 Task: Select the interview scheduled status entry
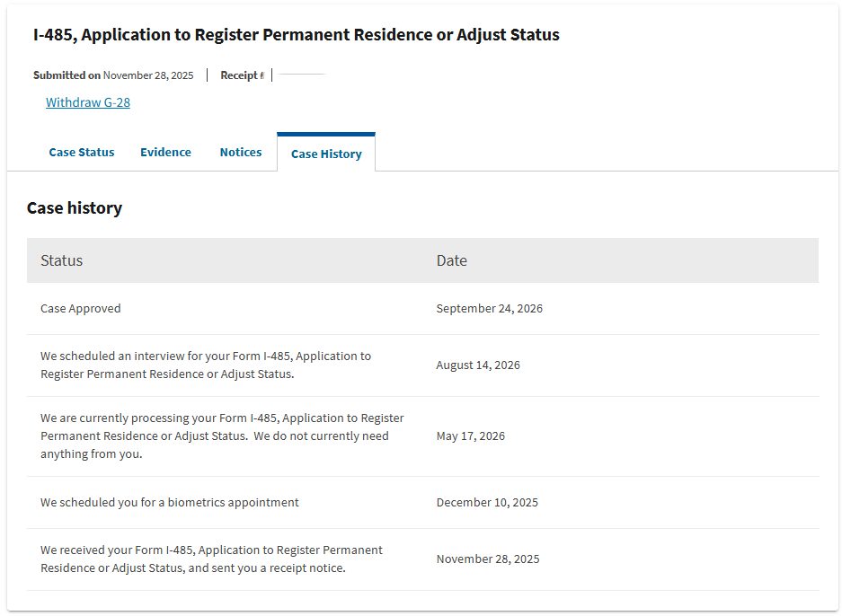click(206, 365)
